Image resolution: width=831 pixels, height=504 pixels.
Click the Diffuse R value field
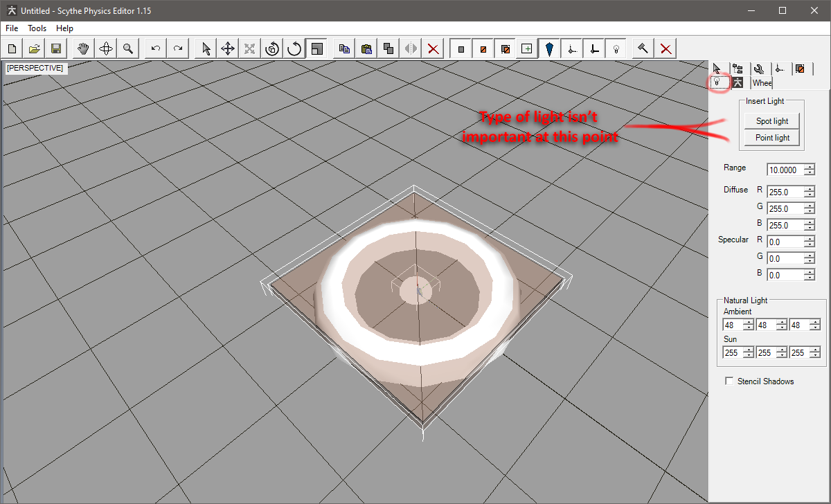tap(785, 192)
